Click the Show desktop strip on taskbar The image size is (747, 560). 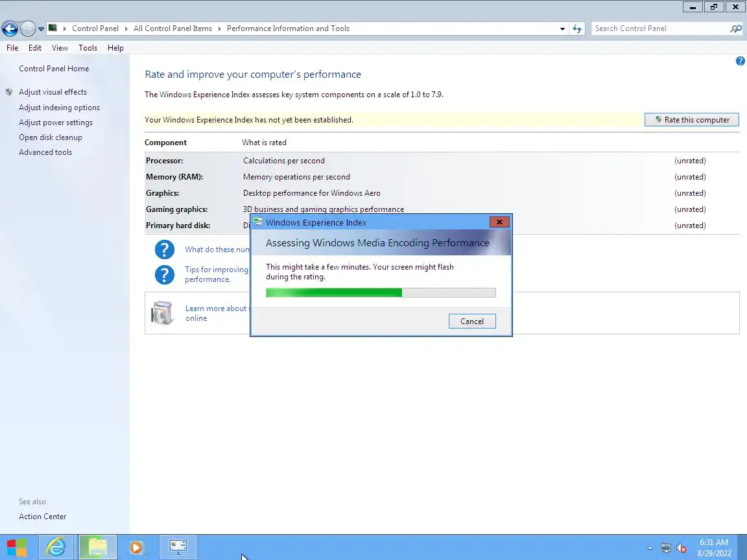[x=742, y=548]
